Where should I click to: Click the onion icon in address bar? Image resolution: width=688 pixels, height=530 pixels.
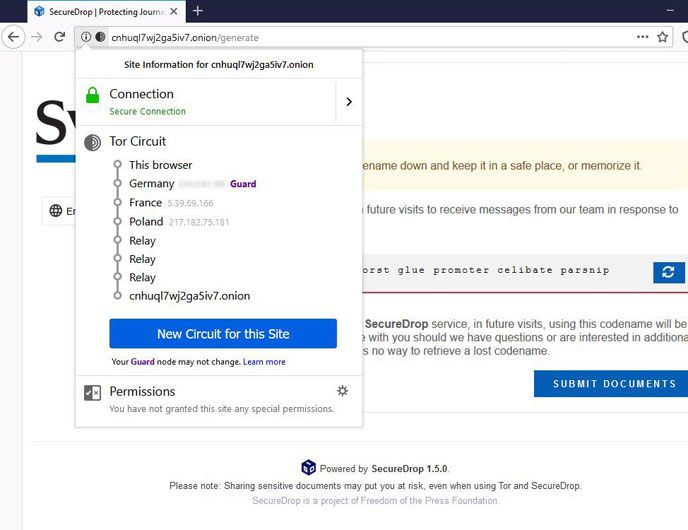click(x=100, y=37)
